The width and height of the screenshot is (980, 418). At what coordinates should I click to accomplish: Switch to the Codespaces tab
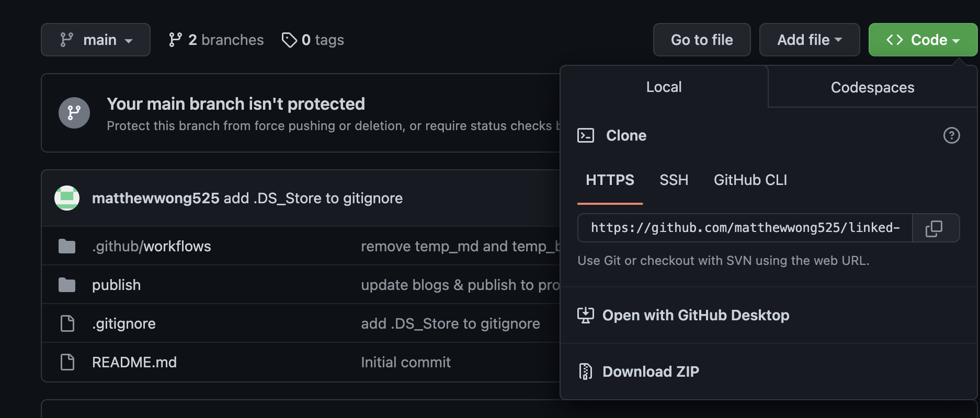[x=872, y=87]
